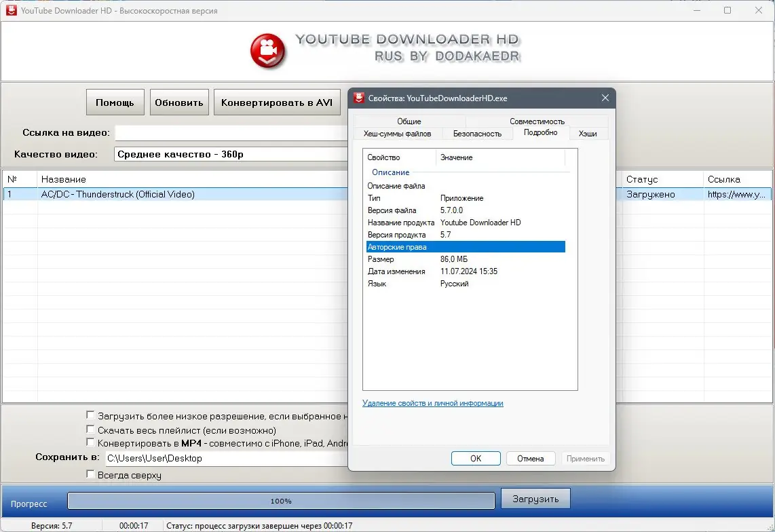775x532 pixels.
Task: Check Скачать весь плейлист option
Action: (90, 429)
